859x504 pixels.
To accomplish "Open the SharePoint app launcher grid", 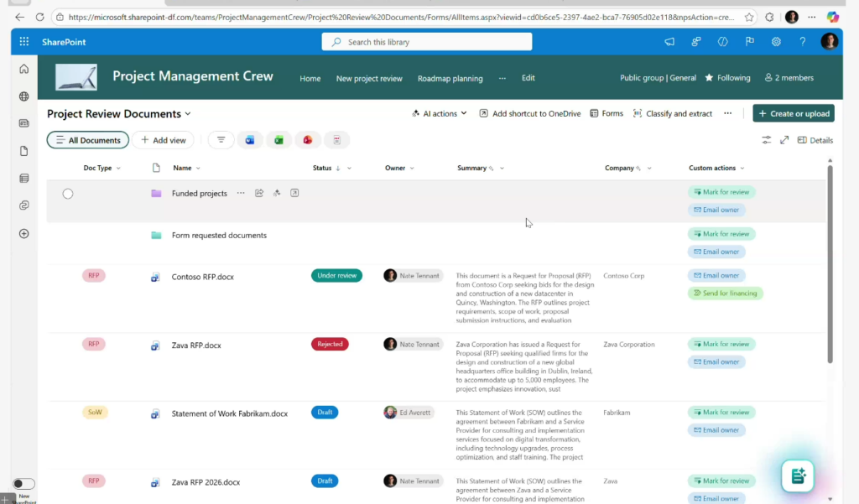I will (x=23, y=42).
